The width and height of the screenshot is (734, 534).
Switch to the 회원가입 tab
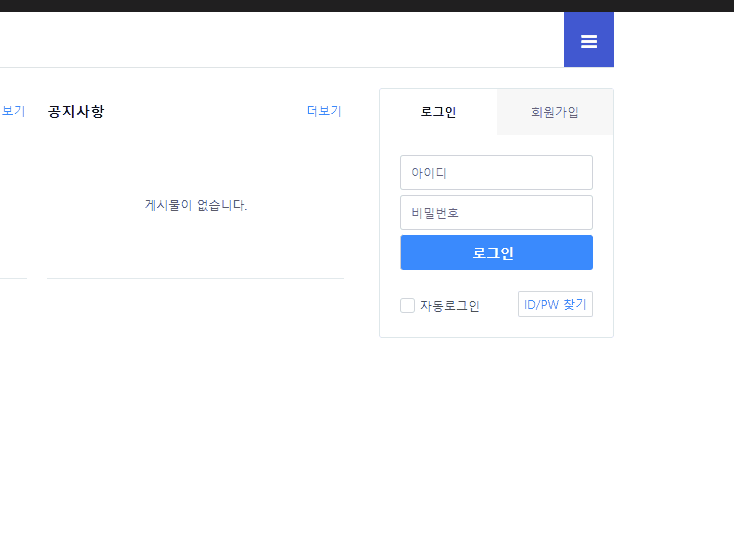554,112
